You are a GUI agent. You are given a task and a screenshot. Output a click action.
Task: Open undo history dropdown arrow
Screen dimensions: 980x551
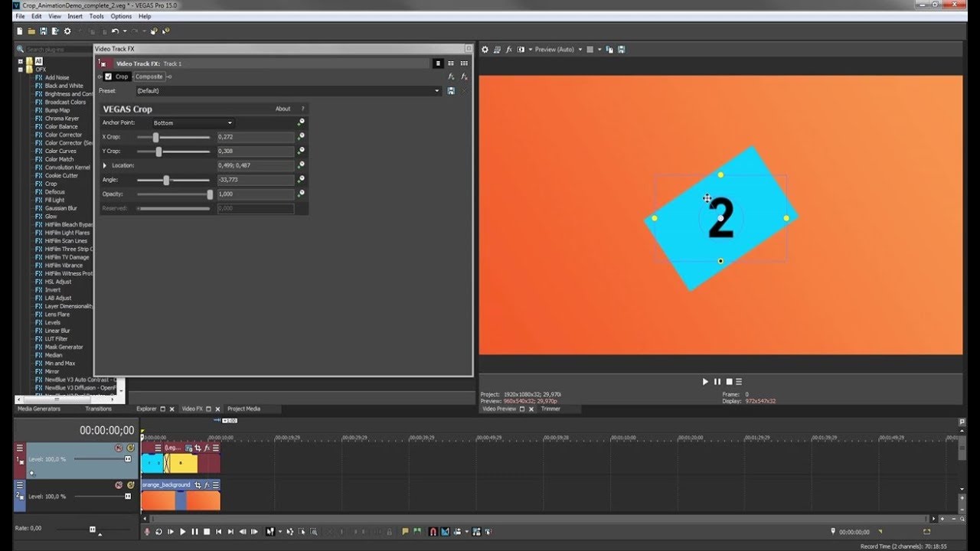point(125,31)
